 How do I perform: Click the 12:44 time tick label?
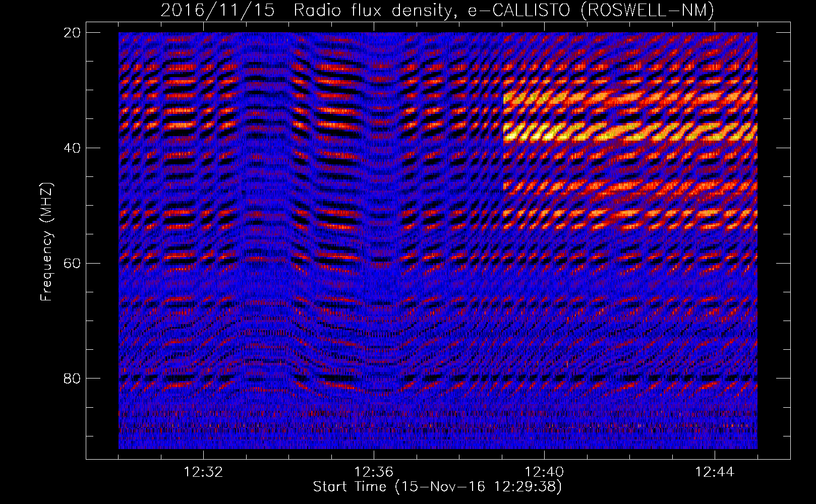[x=715, y=472]
